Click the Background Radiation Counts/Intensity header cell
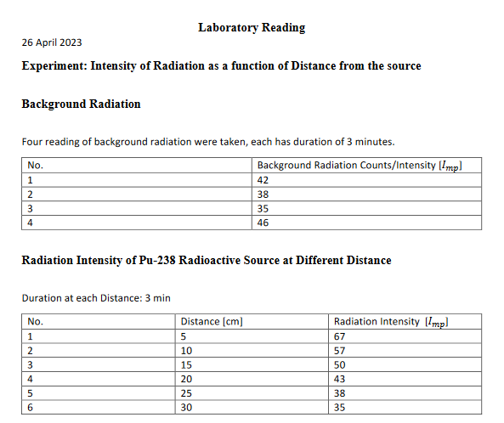The height and width of the screenshot is (423, 504). click(x=367, y=165)
